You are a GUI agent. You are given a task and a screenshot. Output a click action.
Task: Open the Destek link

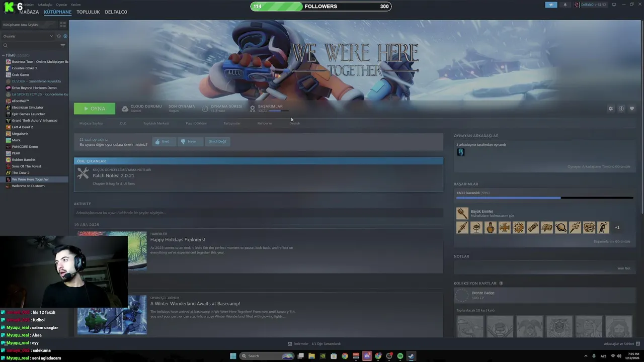pos(295,123)
